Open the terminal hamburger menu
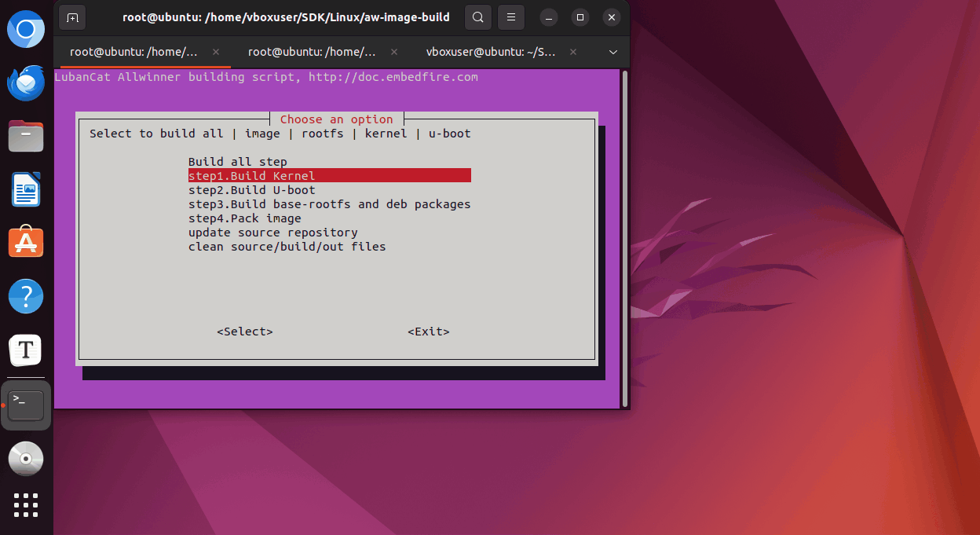This screenshot has width=980, height=535. (511, 16)
